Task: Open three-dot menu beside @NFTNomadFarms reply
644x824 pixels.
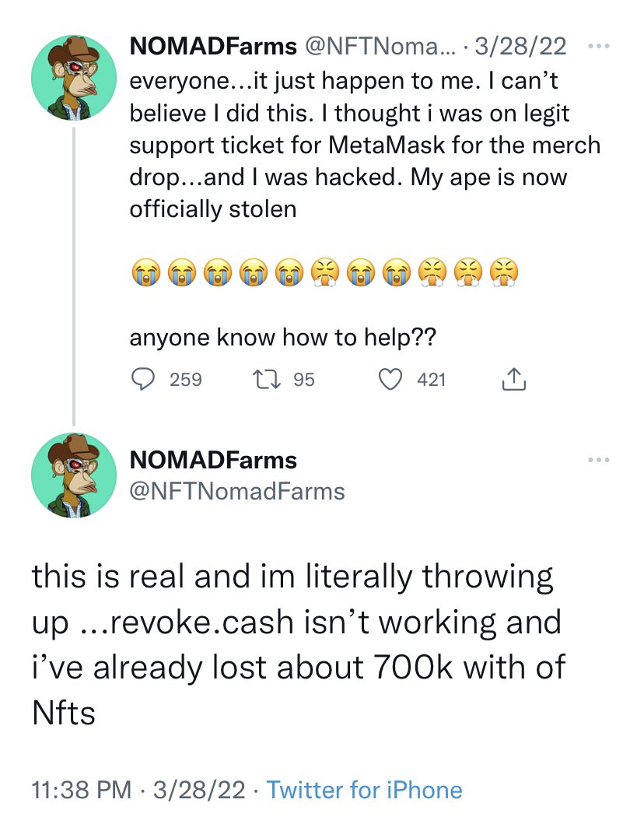Action: [598, 461]
